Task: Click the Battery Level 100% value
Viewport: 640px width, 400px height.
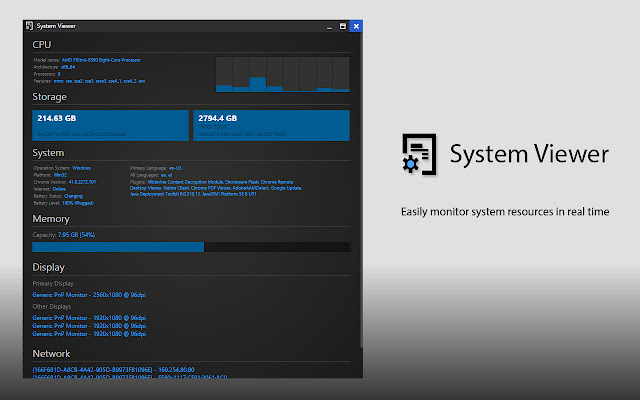Action: (x=78, y=203)
